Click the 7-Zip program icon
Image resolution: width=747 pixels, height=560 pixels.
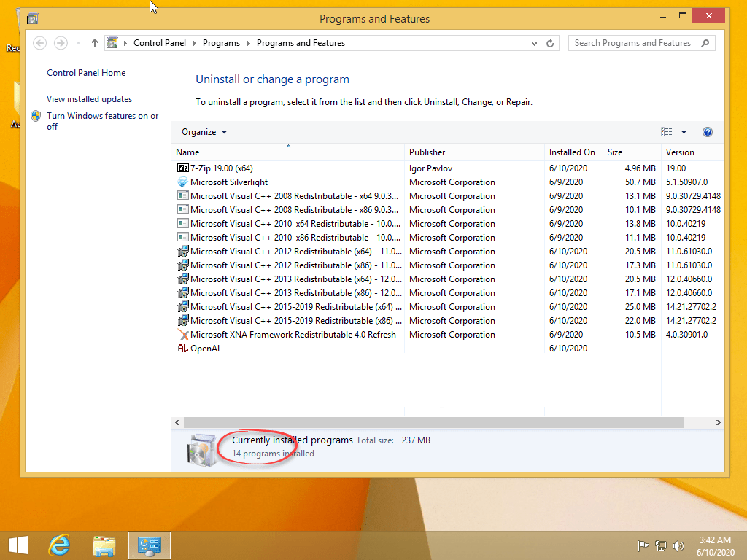[182, 168]
